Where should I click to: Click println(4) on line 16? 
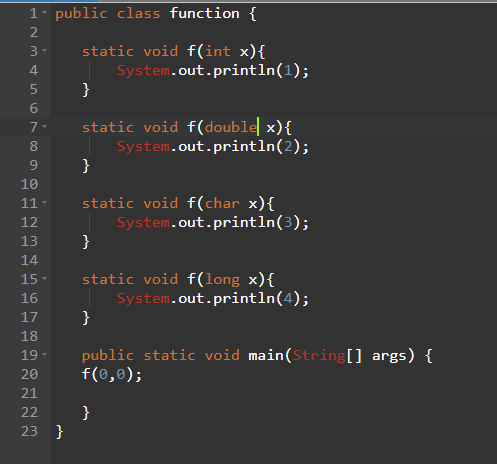coord(257,299)
